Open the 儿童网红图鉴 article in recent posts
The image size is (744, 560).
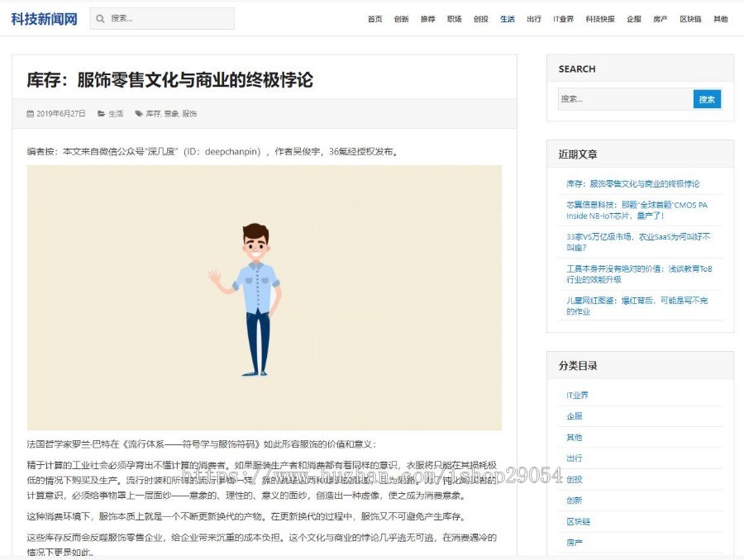tap(637, 306)
